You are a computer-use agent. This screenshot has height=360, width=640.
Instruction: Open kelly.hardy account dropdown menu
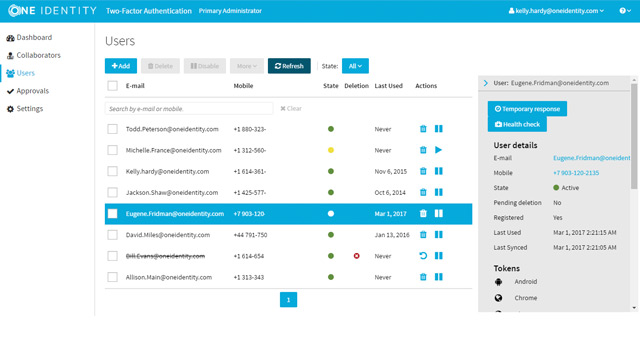tap(556, 11)
